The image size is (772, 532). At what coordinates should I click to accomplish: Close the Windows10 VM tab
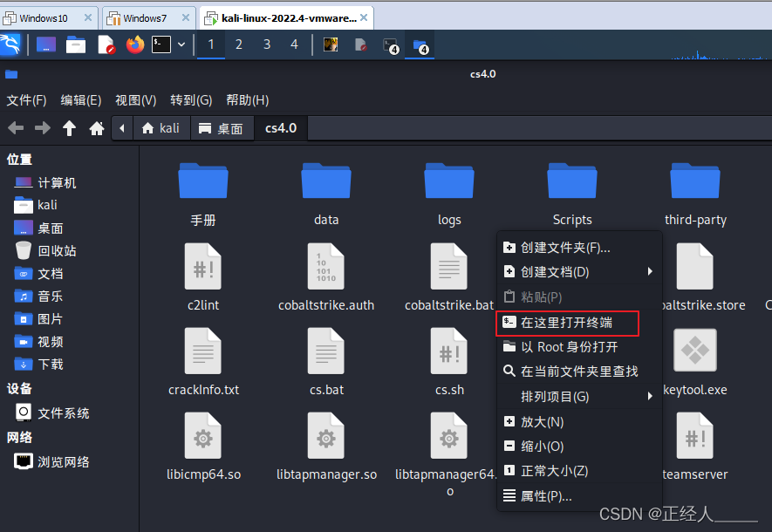point(88,17)
